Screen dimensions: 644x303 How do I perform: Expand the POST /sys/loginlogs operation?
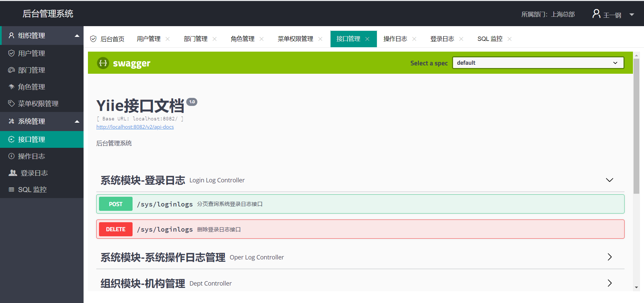coord(360,204)
